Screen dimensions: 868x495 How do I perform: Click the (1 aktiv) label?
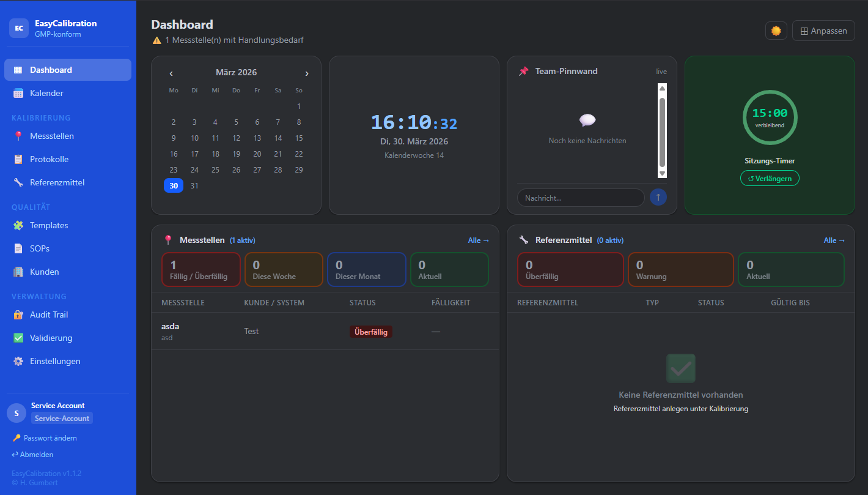[x=243, y=240]
